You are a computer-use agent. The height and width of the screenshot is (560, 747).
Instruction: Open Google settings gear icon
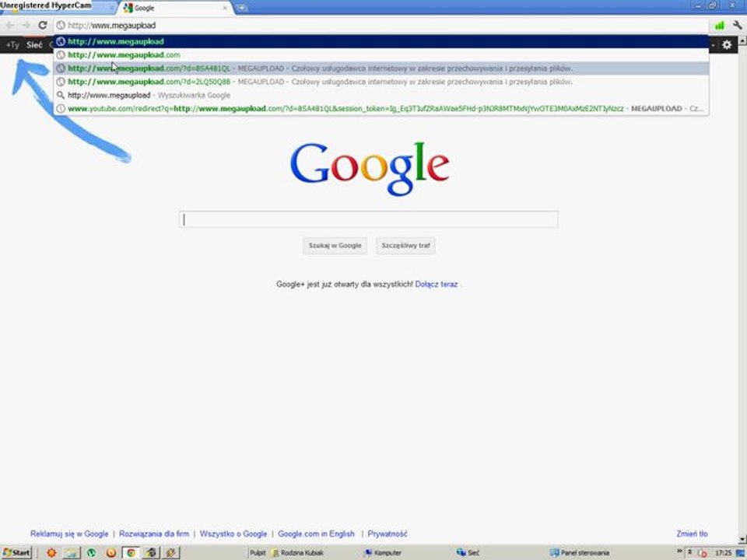coord(727,45)
